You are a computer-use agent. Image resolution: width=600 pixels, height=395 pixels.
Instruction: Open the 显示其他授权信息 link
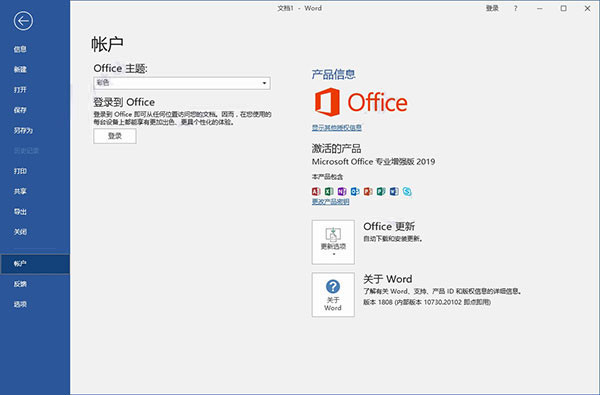tap(337, 127)
